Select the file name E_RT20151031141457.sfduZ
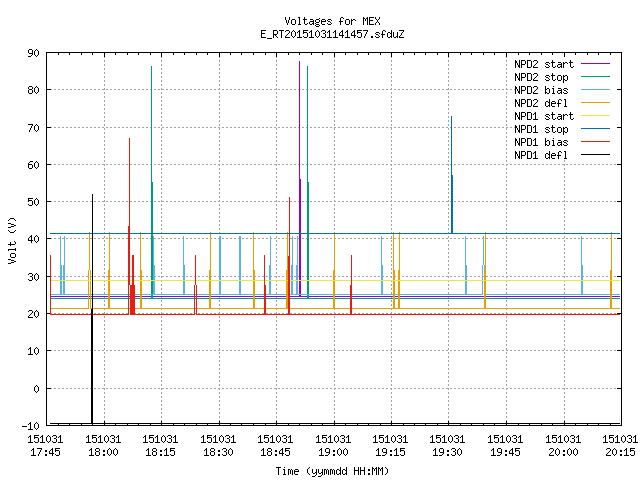Viewport: 640px width, 480px height. coord(332,34)
